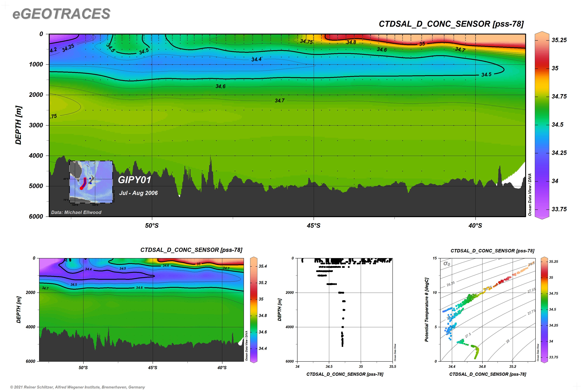Click the GIPY01 cruise label

[x=134, y=180]
